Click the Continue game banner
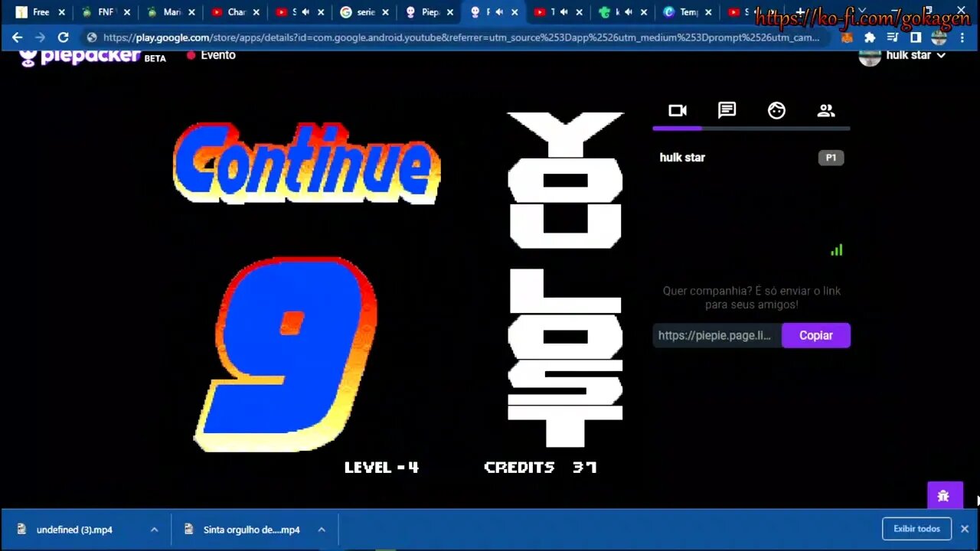980x551 pixels. 306,162
